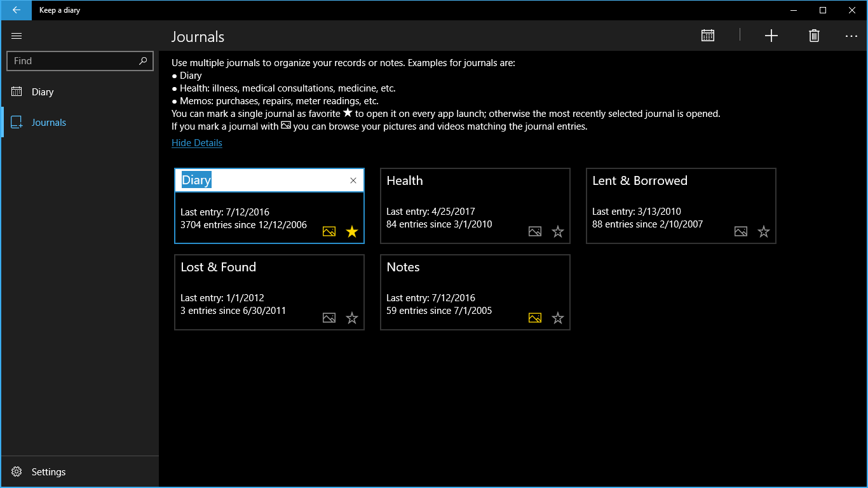
Task: Add a new journal with plus icon
Action: [771, 36]
